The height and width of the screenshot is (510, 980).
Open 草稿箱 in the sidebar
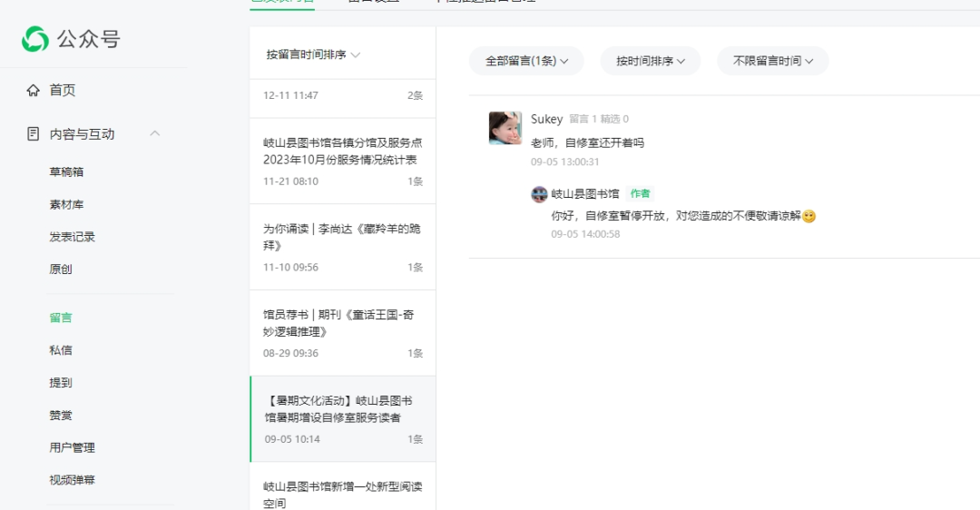click(66, 172)
